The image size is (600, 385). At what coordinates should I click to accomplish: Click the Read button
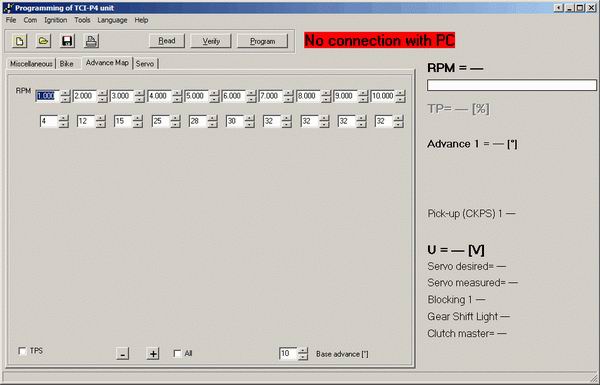tap(167, 41)
